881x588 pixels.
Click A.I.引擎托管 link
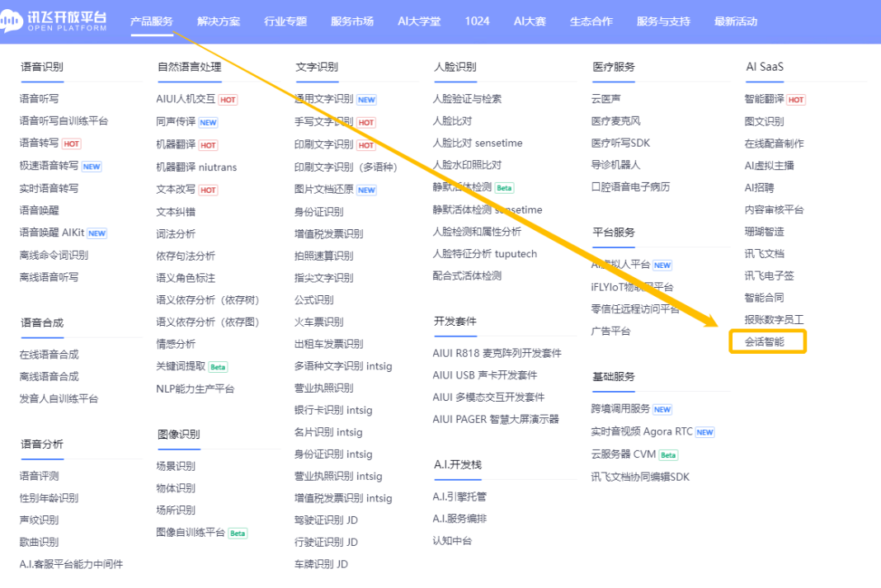point(459,496)
